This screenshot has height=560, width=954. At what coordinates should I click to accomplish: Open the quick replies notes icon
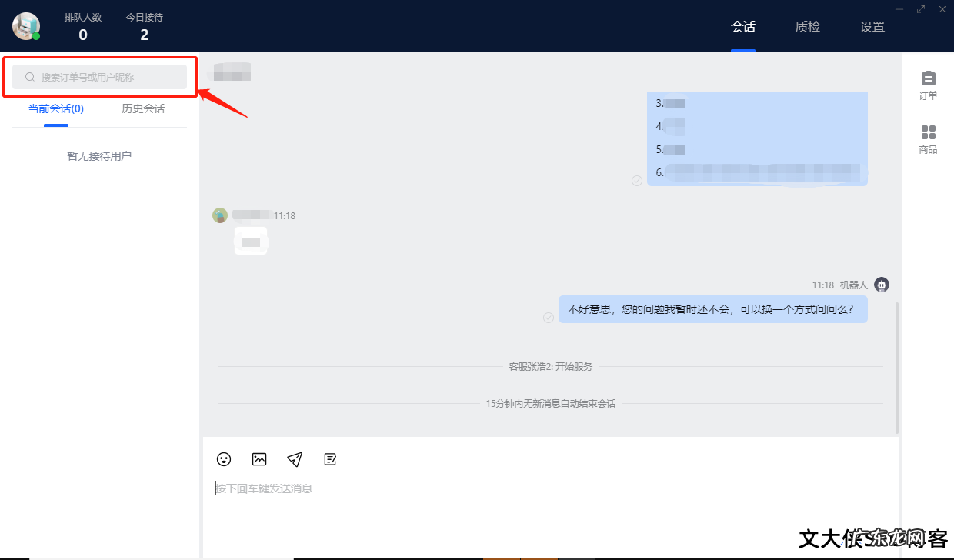(x=330, y=459)
